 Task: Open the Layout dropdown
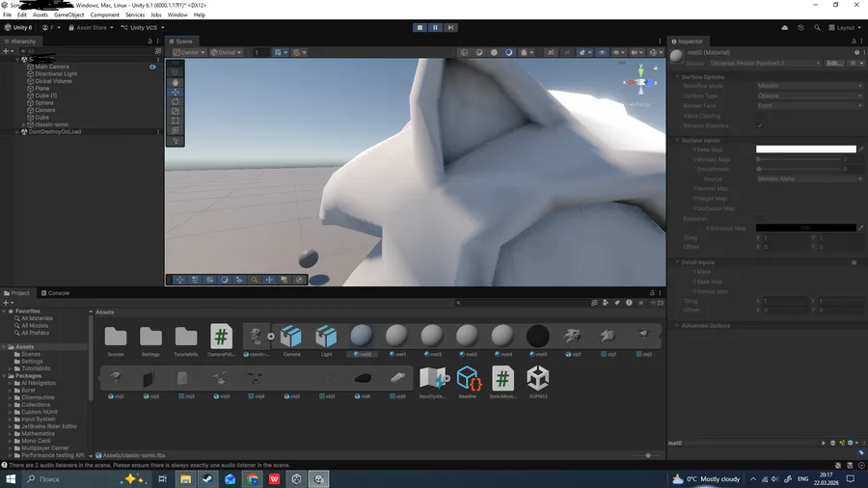[x=845, y=28]
